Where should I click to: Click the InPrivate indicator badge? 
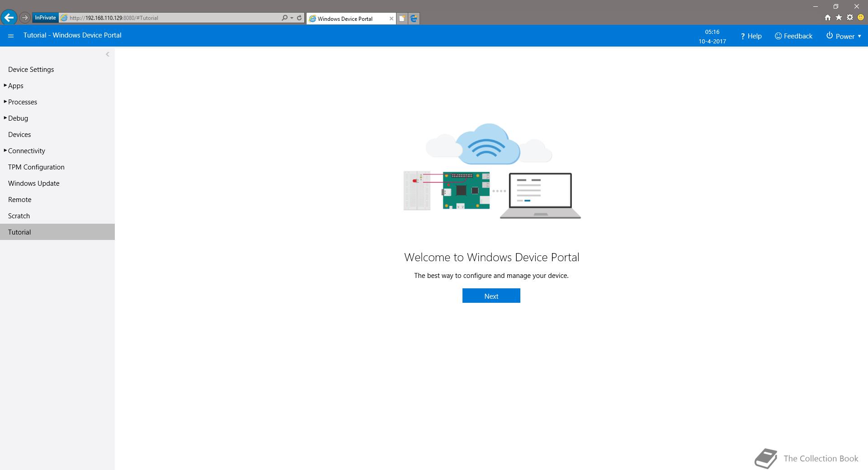45,18
